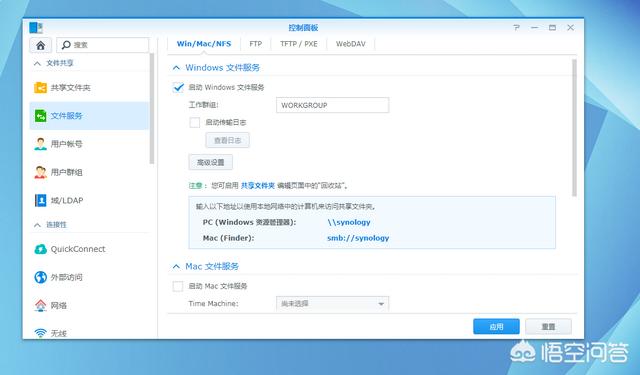
Task: Select 共享文件夹 sidebar label
Action: [71, 88]
